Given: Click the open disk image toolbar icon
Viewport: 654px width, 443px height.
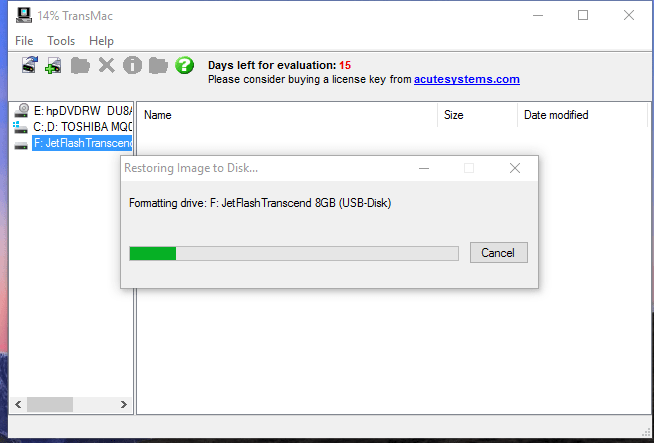Looking at the screenshot, I should pyautogui.click(x=30, y=65).
